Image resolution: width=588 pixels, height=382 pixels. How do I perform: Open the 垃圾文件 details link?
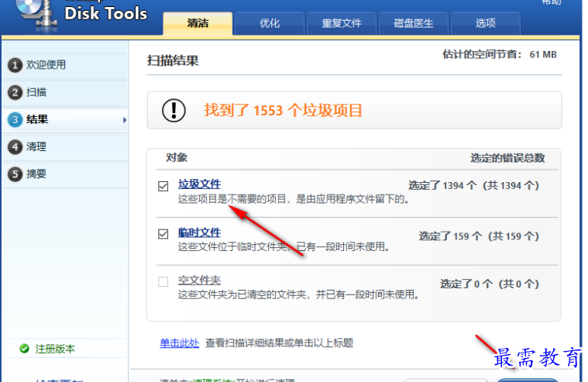(x=199, y=184)
